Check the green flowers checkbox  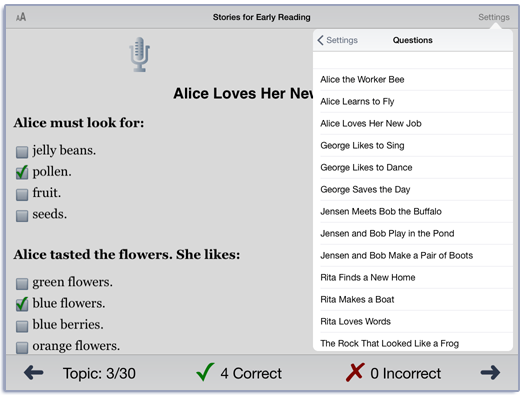(x=22, y=284)
